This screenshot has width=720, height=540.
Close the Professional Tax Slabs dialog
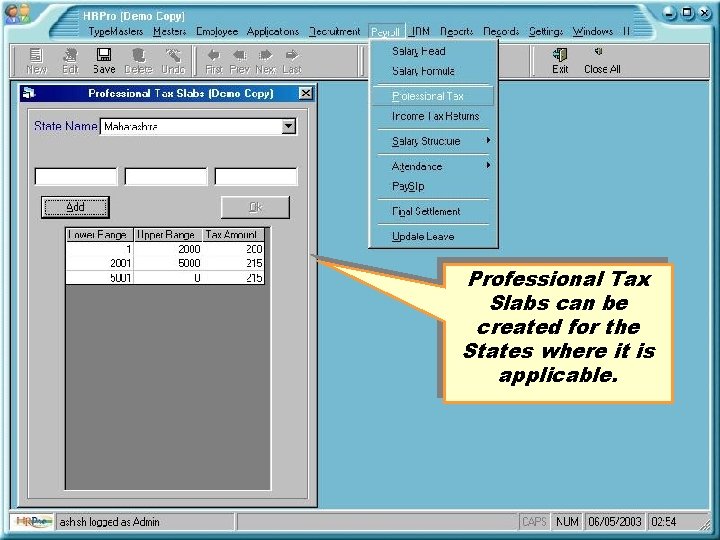point(305,93)
